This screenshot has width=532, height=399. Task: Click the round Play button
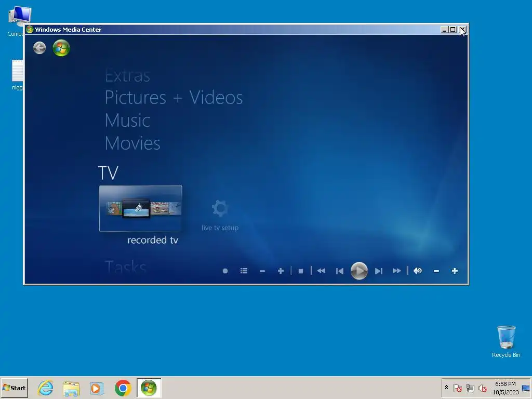tap(359, 271)
